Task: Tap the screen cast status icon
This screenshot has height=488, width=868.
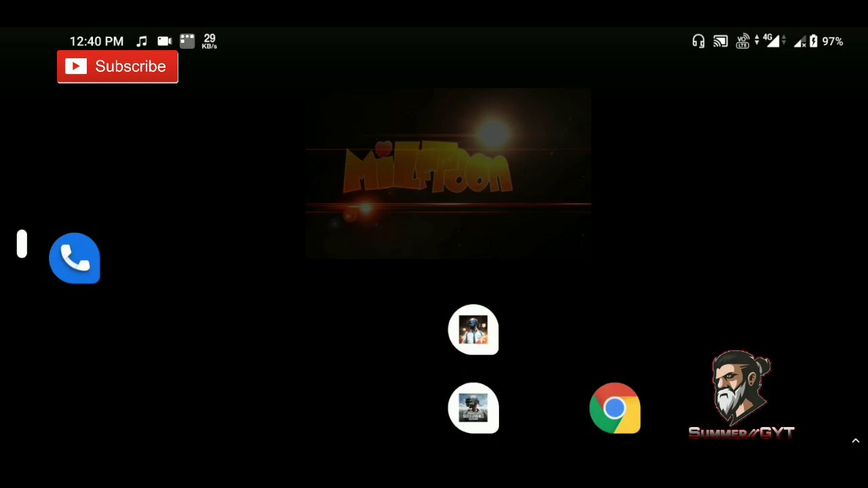Action: coord(720,41)
